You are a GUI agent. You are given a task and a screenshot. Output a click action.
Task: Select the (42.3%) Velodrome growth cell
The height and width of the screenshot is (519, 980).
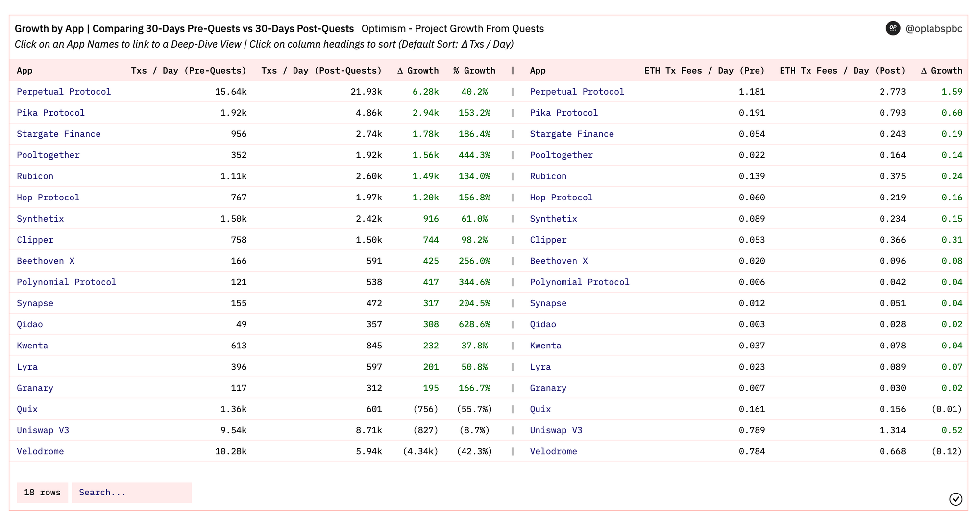point(474,451)
